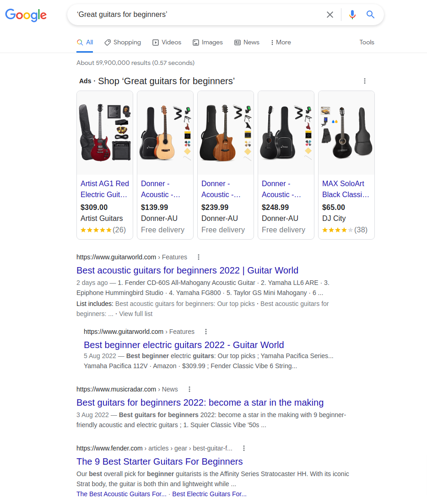The height and width of the screenshot is (504, 427).
Task: Click the Donner acoustic guitar ad thumbnail
Action: pos(165,133)
